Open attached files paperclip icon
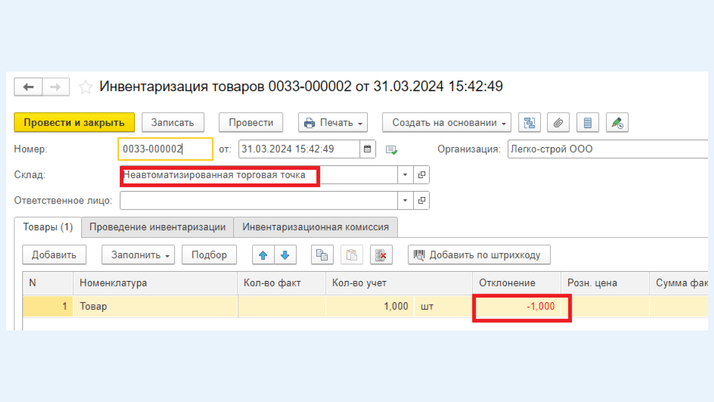The width and height of the screenshot is (714, 402). tap(558, 122)
